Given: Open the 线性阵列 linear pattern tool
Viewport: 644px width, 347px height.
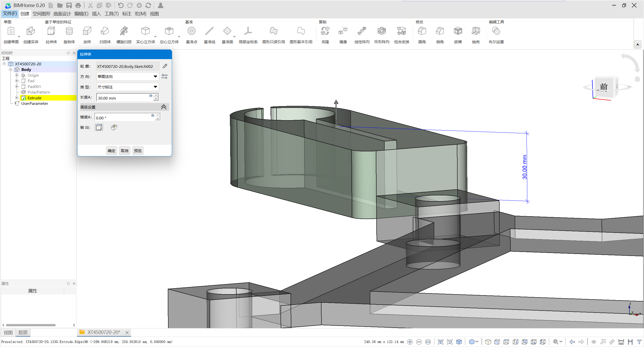Looking at the screenshot, I should [362, 35].
